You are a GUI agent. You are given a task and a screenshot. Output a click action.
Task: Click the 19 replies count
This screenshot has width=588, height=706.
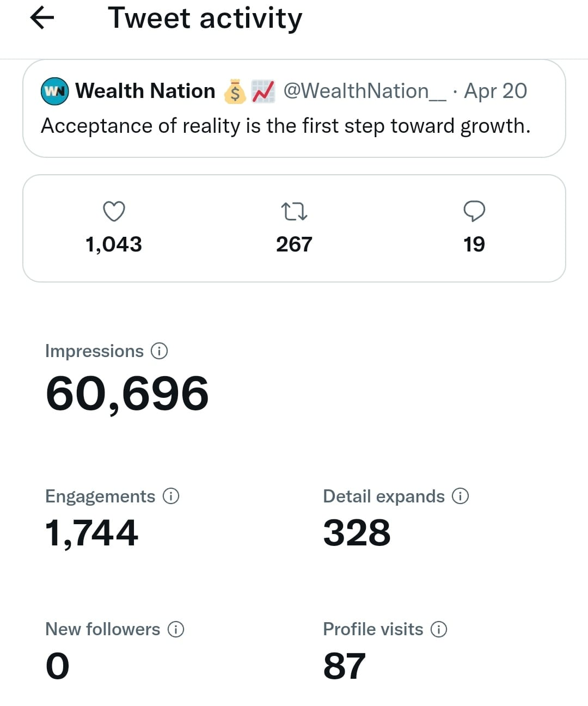474,244
